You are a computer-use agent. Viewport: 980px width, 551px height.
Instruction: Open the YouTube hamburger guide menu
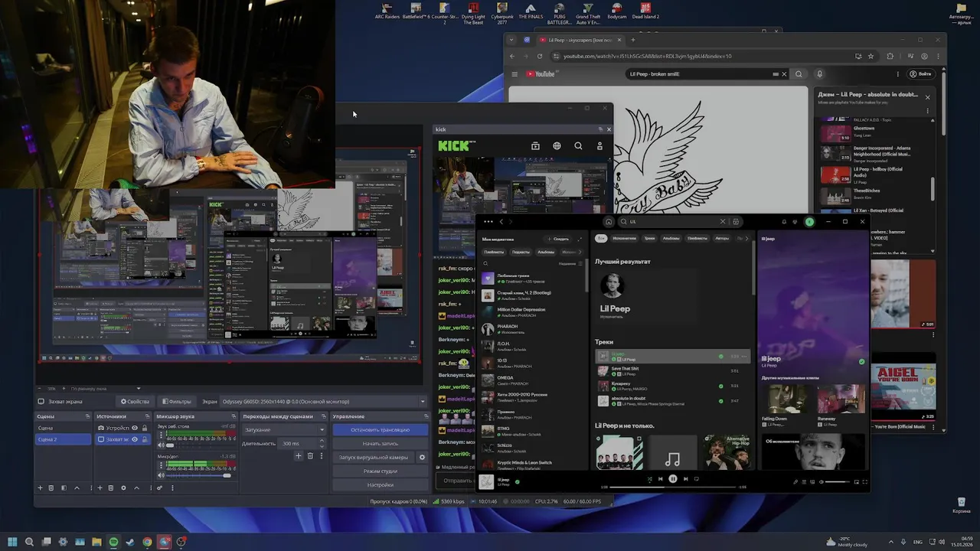(x=515, y=74)
